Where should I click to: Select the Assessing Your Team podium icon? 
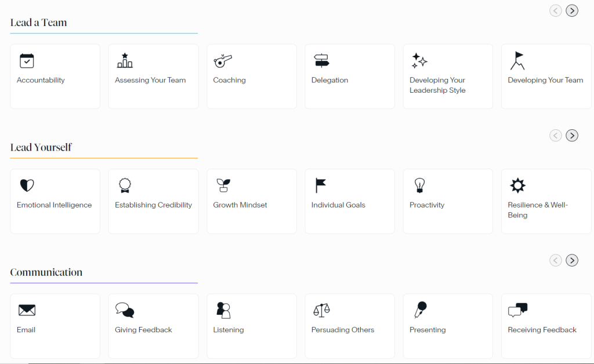point(125,61)
